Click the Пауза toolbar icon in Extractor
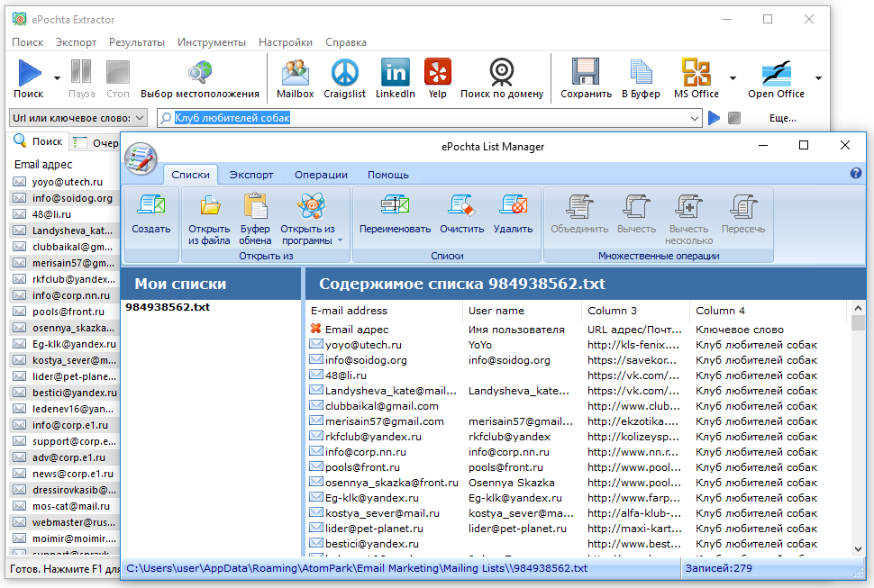The width and height of the screenshot is (874, 588). [x=81, y=72]
